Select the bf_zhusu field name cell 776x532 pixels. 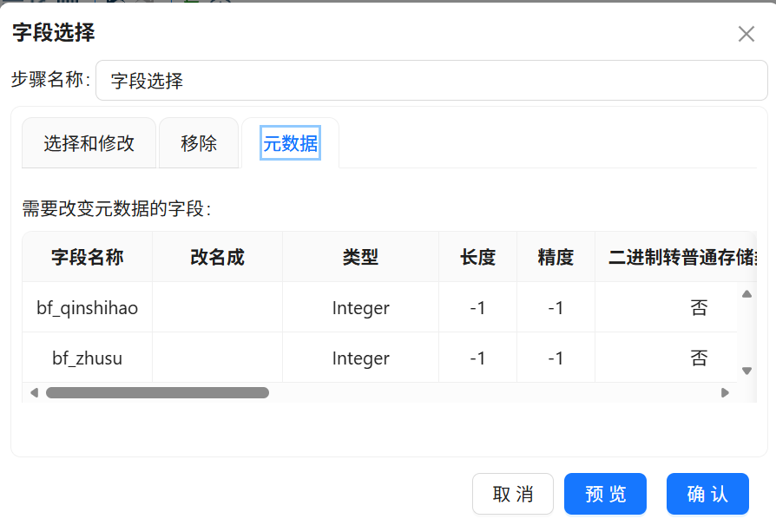[87, 358]
